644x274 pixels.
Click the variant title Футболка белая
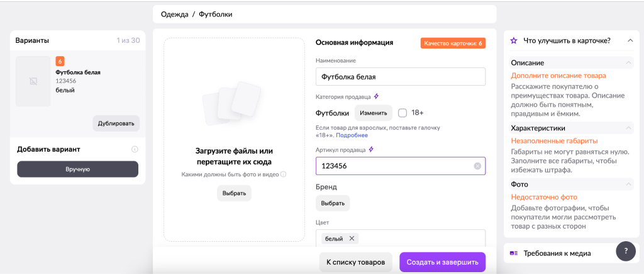click(78, 72)
